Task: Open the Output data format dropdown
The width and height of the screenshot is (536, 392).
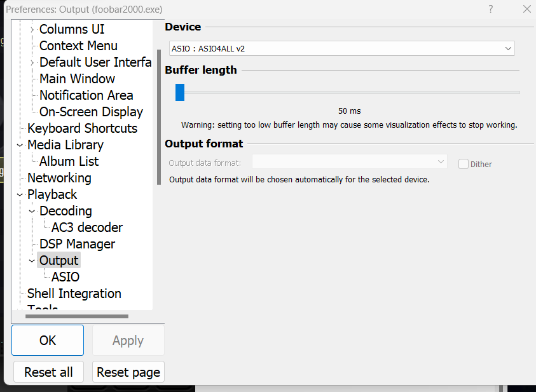Action: (350, 161)
